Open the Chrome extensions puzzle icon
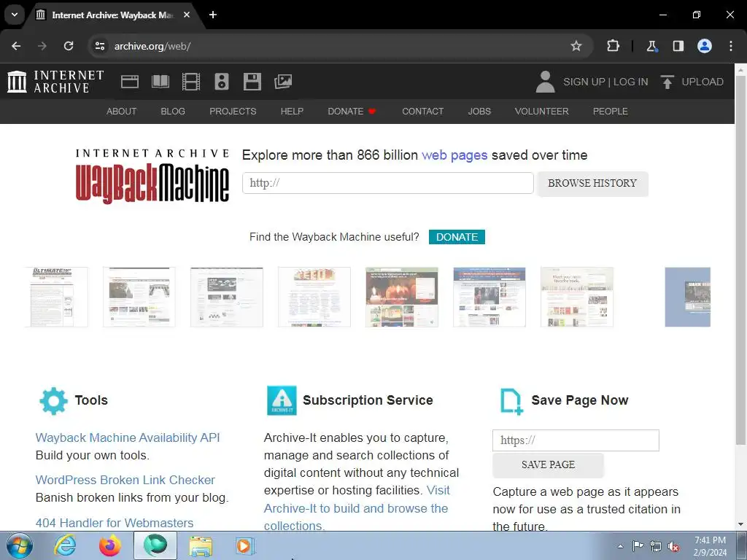 pyautogui.click(x=613, y=46)
